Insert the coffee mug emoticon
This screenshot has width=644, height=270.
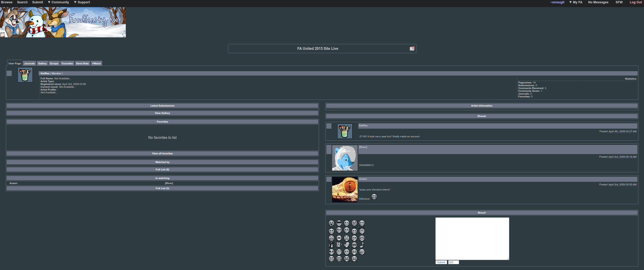pos(339,245)
